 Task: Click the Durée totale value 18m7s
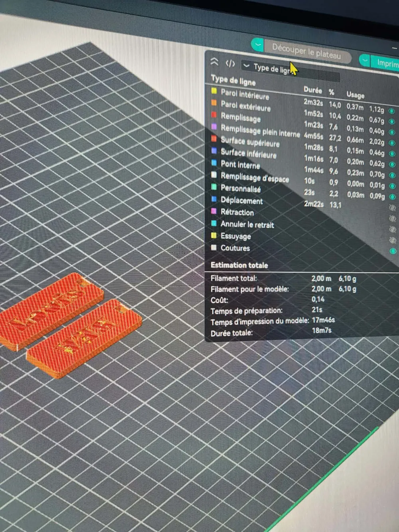pyautogui.click(x=322, y=330)
